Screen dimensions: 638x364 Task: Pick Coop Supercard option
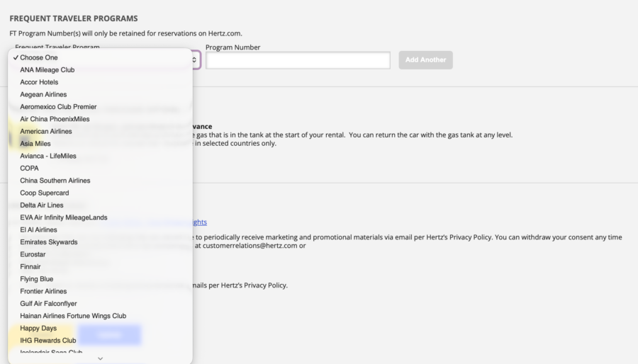[100, 193]
